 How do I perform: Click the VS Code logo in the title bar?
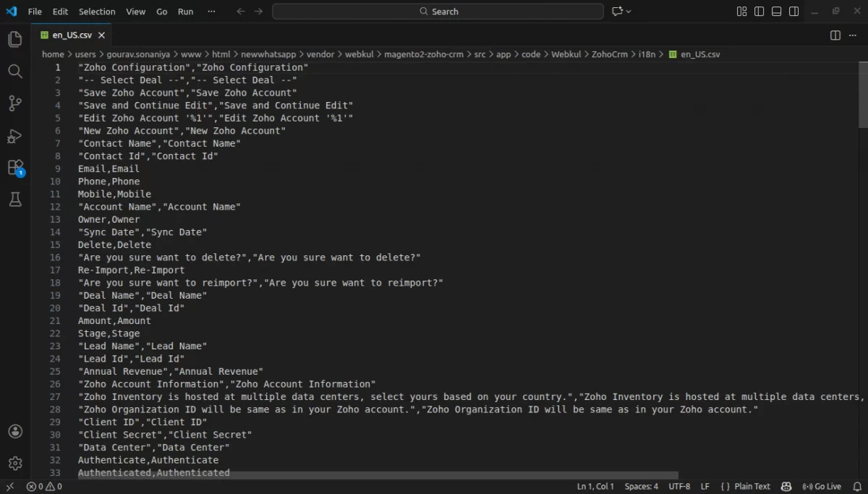(x=11, y=12)
